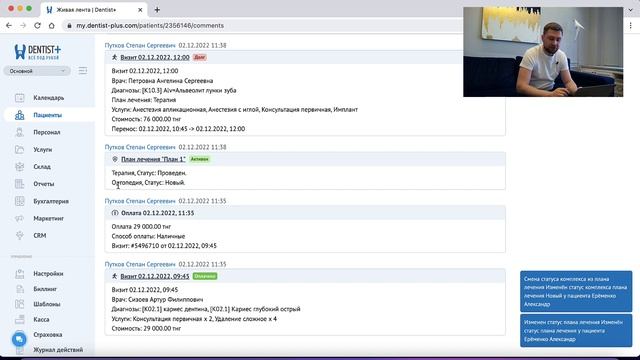Click the Биллинг sidebar icon
The width and height of the screenshot is (640, 360).
pyautogui.click(x=20, y=289)
